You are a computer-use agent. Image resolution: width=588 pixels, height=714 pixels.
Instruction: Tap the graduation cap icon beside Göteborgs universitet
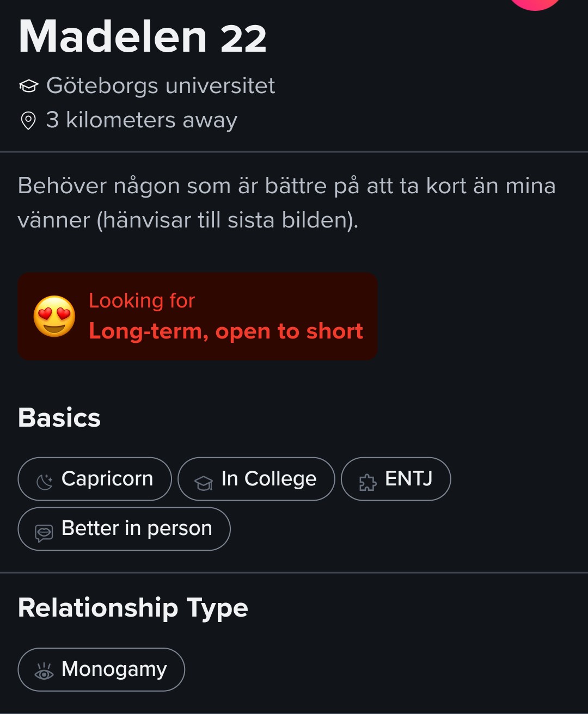click(28, 86)
